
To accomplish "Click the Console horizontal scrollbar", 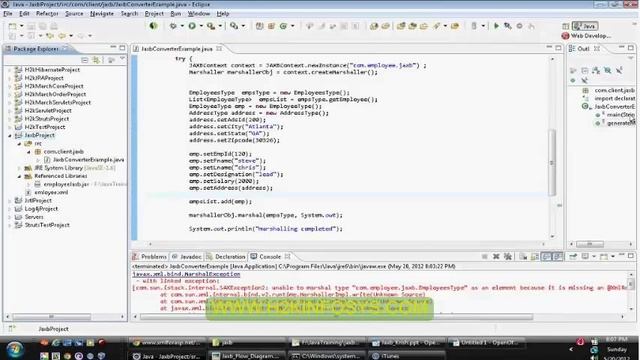I will tap(336, 316).
